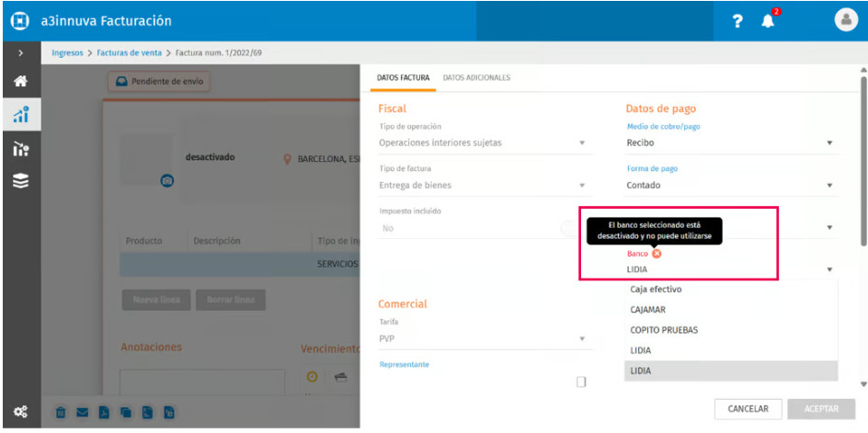Viewport: 868px width, 433px height.
Task: Click the location pin next to BARCELONA
Action: [287, 159]
